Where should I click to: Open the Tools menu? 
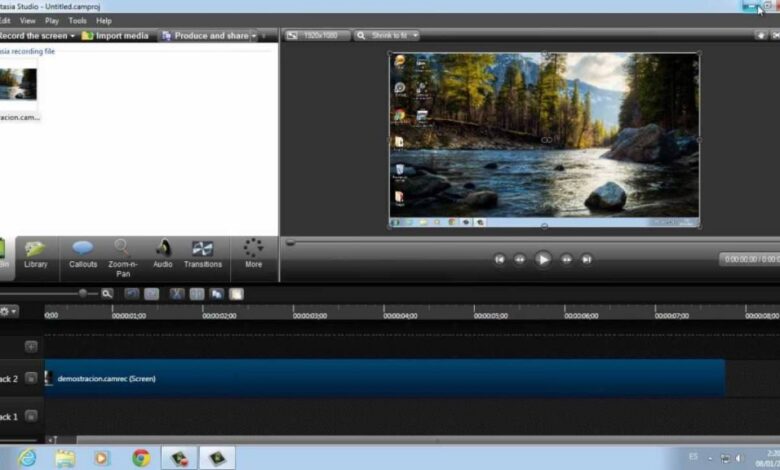pos(78,21)
